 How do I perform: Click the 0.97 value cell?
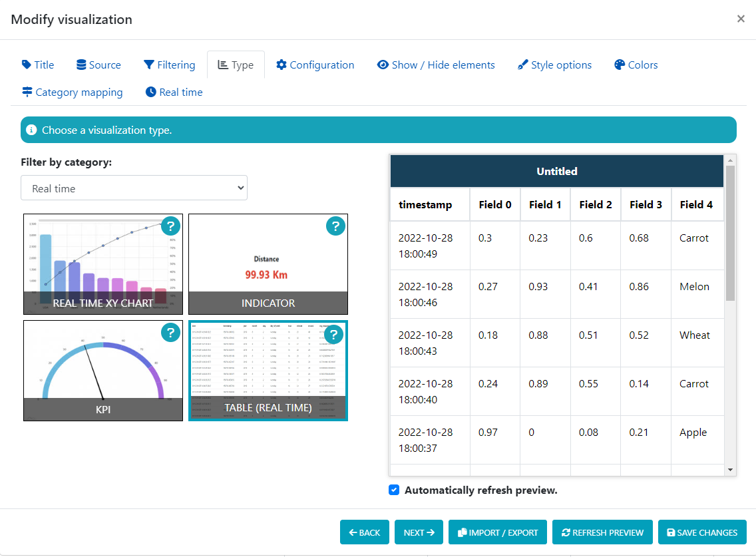coord(495,440)
